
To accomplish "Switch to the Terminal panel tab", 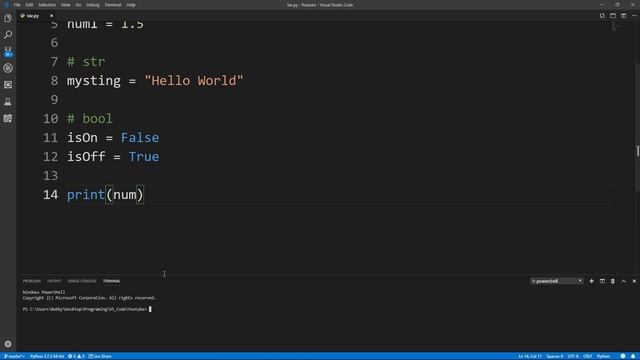I will click(111, 281).
